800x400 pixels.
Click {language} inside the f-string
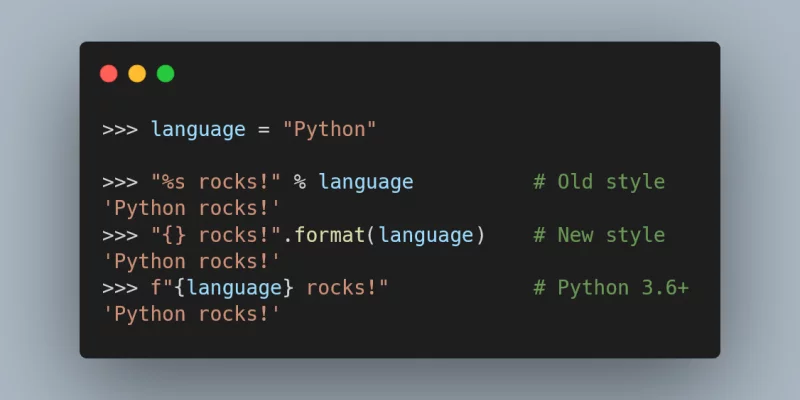point(234,288)
